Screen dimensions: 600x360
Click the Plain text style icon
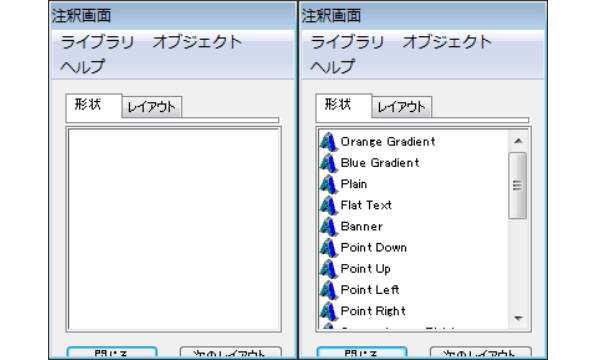point(328,184)
